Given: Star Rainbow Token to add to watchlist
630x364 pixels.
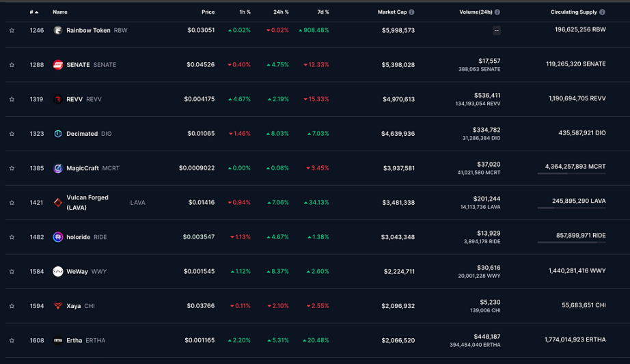Looking at the screenshot, I should (x=12, y=30).
